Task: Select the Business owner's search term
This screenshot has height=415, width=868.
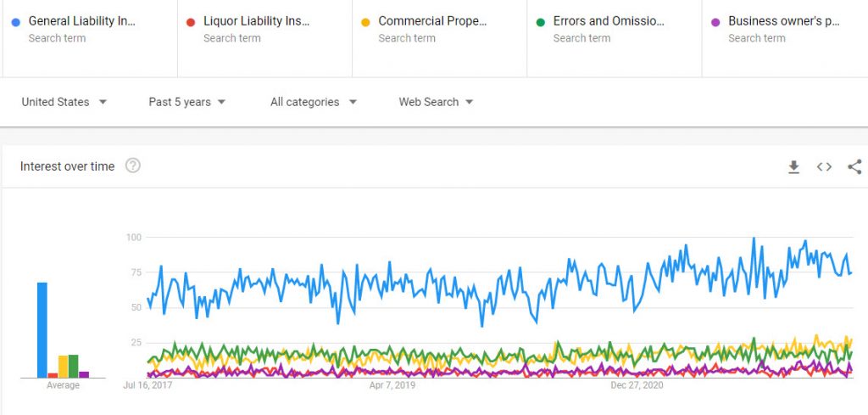Action: pos(784,21)
